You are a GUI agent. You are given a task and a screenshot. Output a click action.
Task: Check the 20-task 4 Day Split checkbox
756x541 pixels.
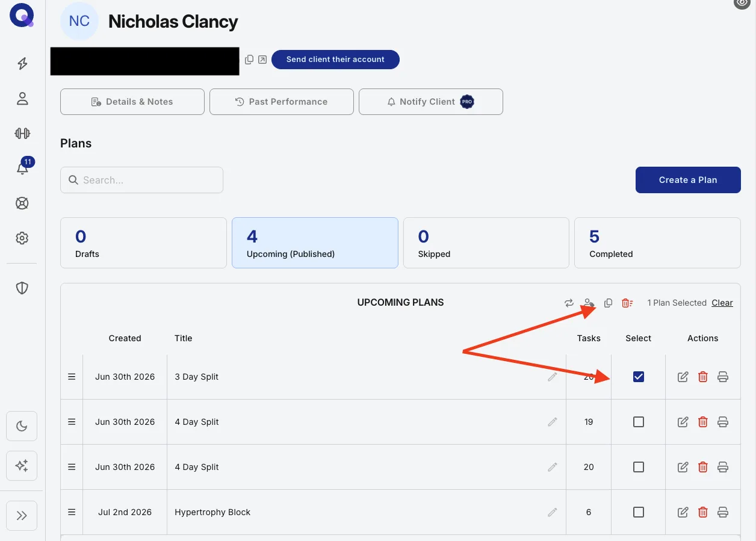[639, 467]
